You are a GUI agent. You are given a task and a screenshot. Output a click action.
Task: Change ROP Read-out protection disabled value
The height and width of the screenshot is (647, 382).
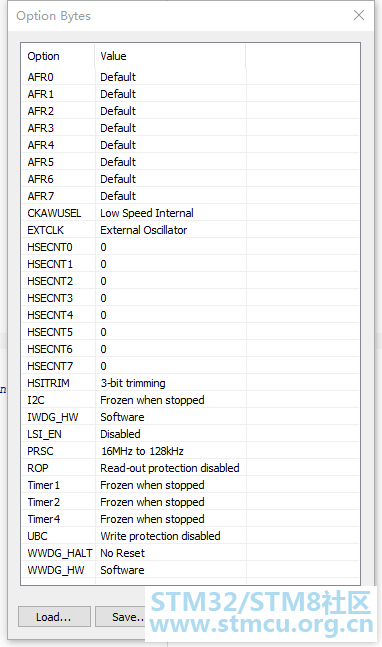[170, 468]
